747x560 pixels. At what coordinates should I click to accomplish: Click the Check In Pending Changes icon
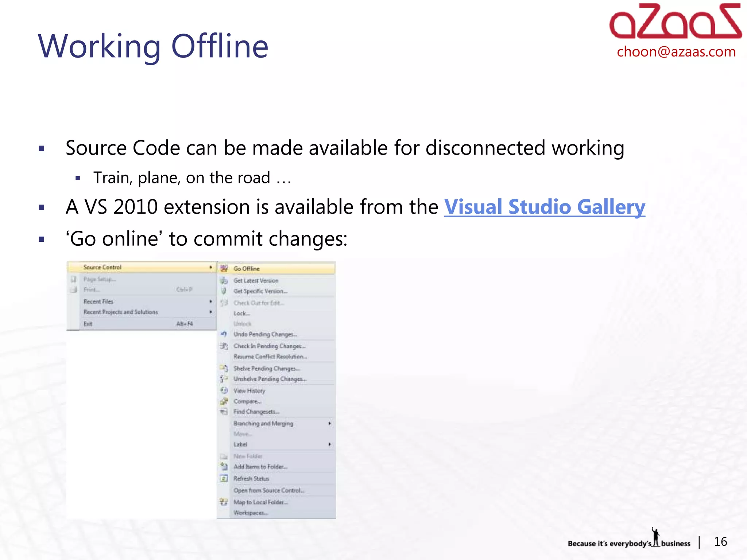(224, 346)
